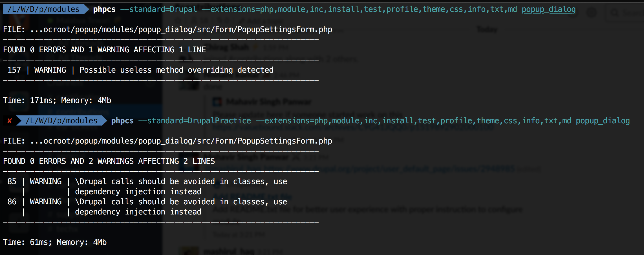Screen dimensions: 644x255
Task: Switch to the Today section in the chat
Action: 487,29
